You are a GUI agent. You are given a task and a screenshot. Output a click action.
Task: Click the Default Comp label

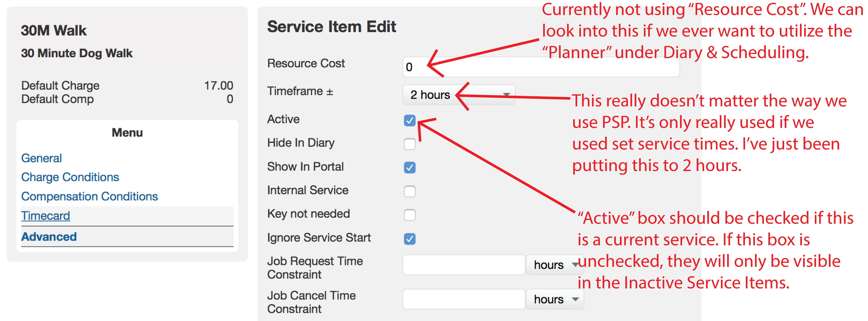58,99
